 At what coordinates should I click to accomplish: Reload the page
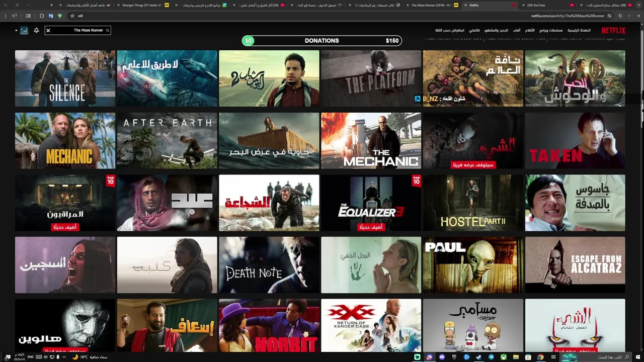(x=620, y=16)
